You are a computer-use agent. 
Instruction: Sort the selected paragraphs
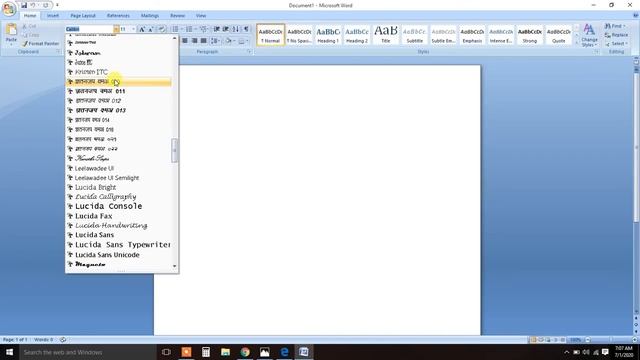(x=236, y=29)
